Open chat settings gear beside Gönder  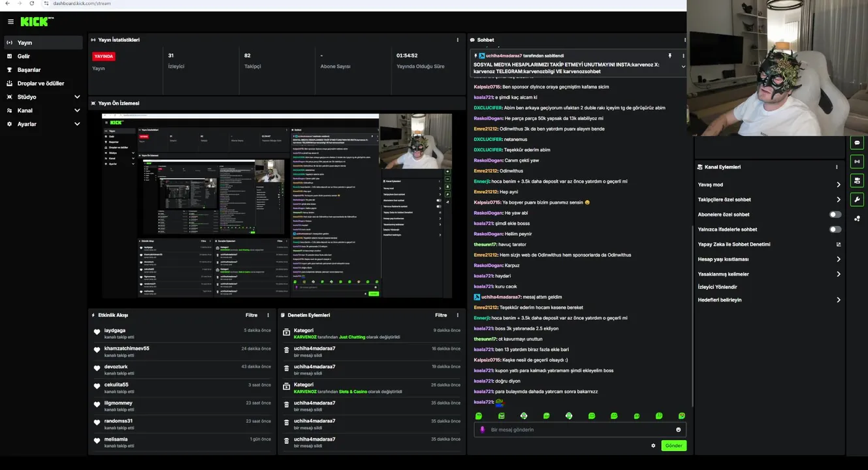pyautogui.click(x=653, y=446)
